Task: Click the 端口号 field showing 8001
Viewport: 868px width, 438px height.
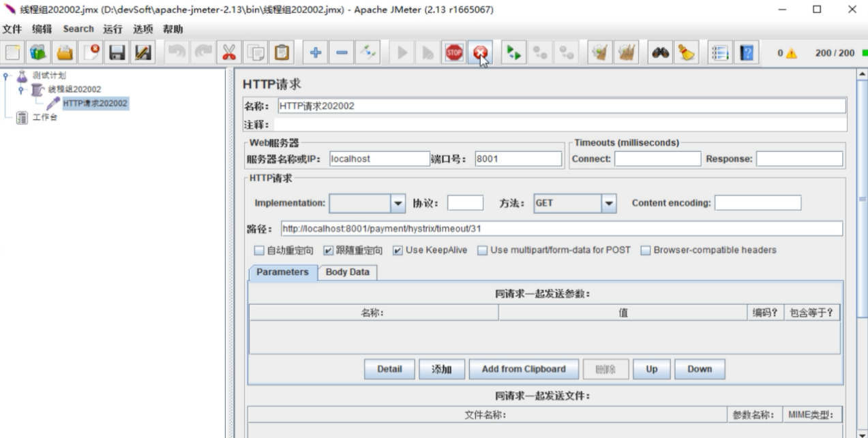Action: [x=517, y=159]
